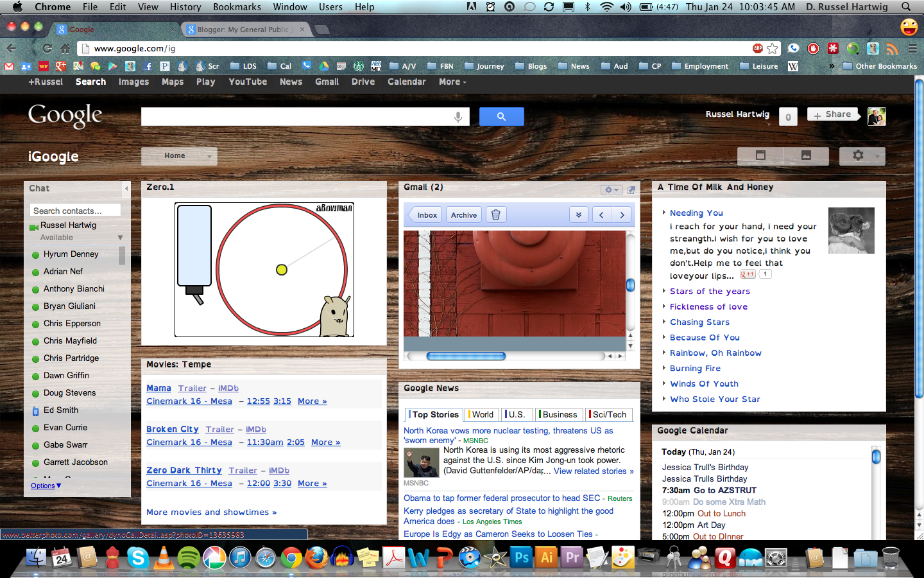Open the LDS bookmarks folder
This screenshot has height=578, width=924.
[x=243, y=66]
